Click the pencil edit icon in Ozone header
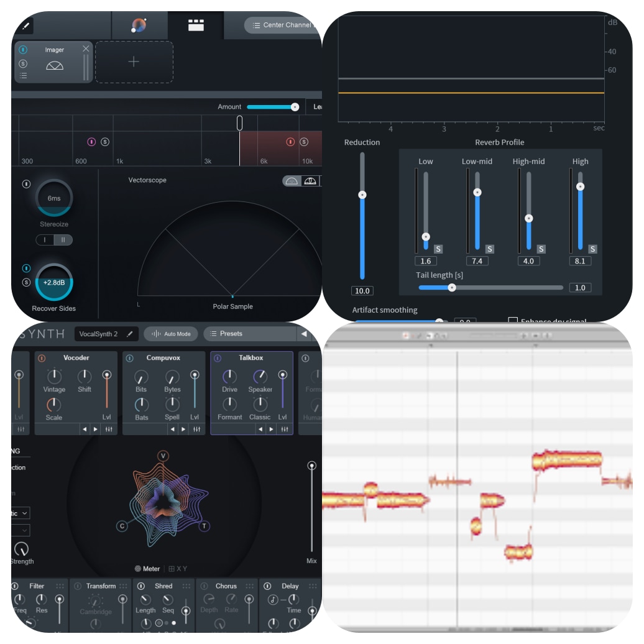This screenshot has height=644, width=644. (25, 26)
